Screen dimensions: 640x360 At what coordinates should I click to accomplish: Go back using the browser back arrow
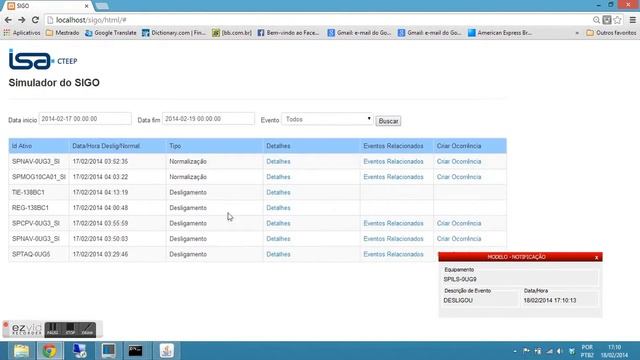[x=8, y=20]
